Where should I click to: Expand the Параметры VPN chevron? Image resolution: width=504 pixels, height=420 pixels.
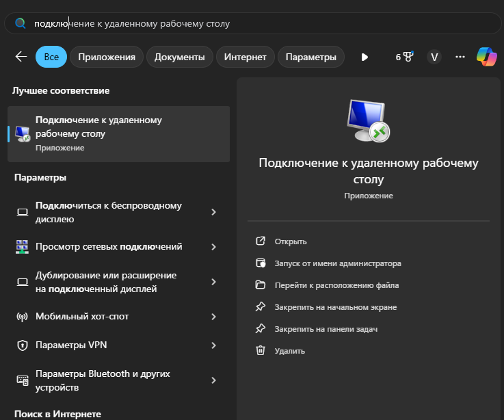click(214, 345)
